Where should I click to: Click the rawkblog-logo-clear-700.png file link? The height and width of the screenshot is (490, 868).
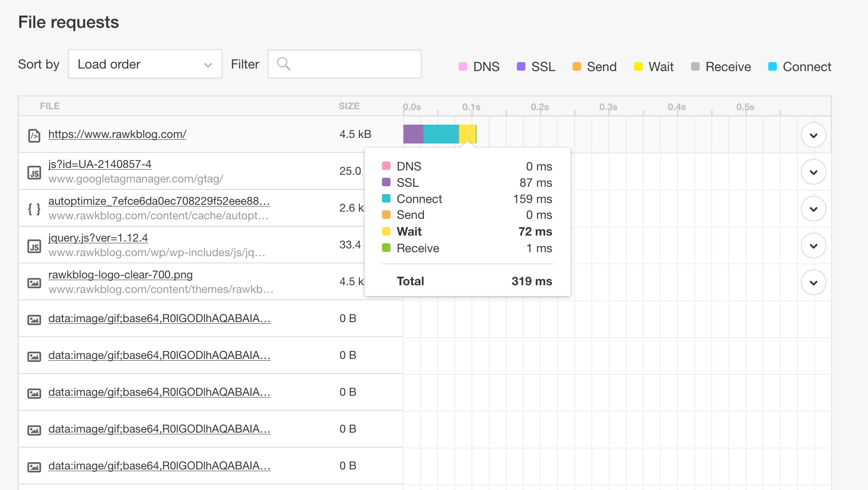click(x=120, y=275)
